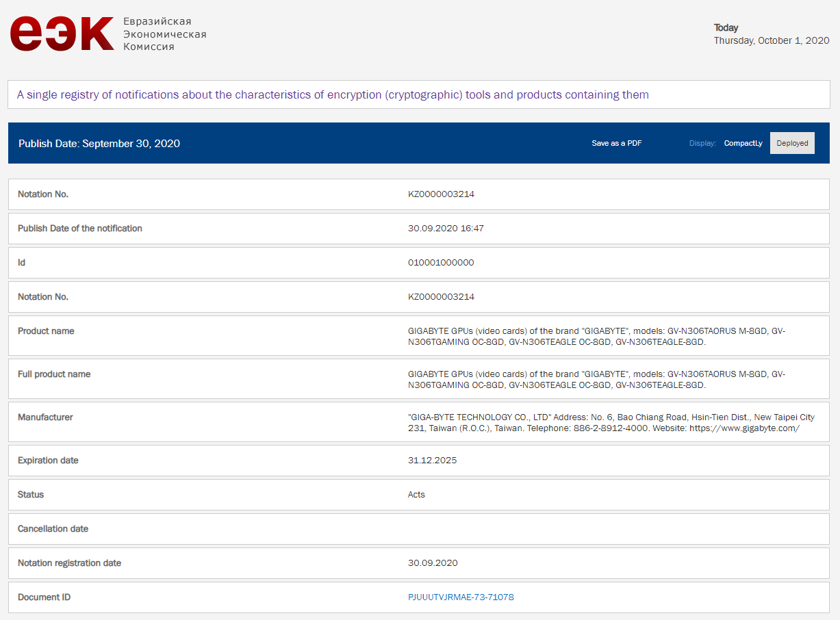Click the Publish Date of the notification label

80,229
